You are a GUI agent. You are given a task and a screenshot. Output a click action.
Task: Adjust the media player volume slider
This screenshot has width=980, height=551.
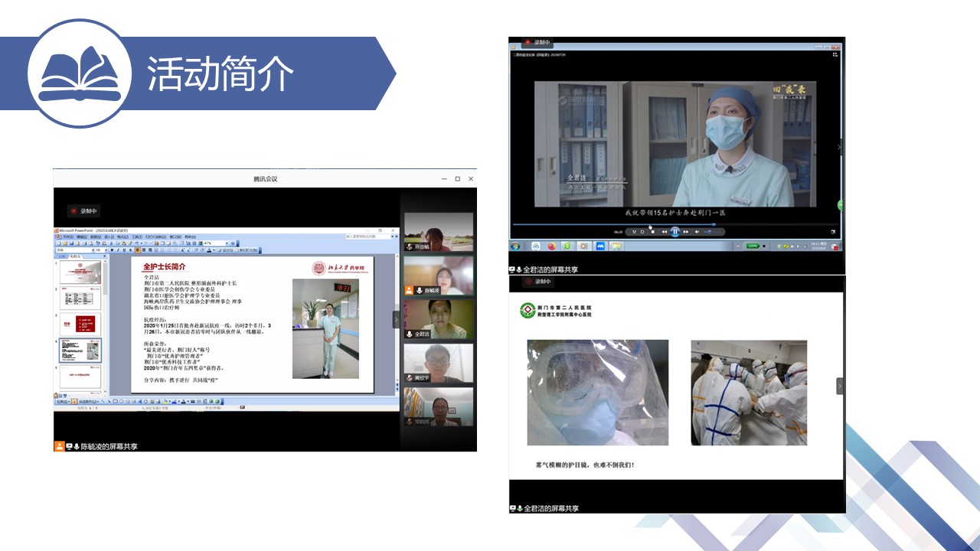[712, 231]
